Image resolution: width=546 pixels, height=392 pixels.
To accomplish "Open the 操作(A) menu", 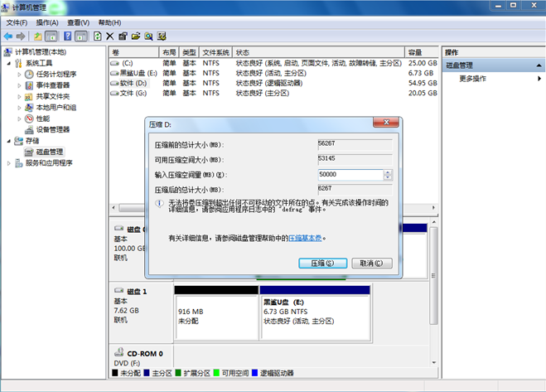I will coord(47,22).
